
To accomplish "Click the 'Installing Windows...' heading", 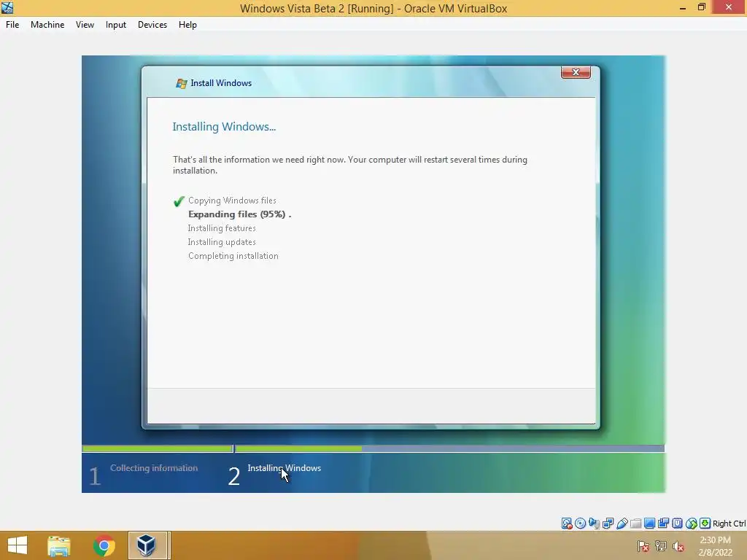I will pyautogui.click(x=224, y=127).
